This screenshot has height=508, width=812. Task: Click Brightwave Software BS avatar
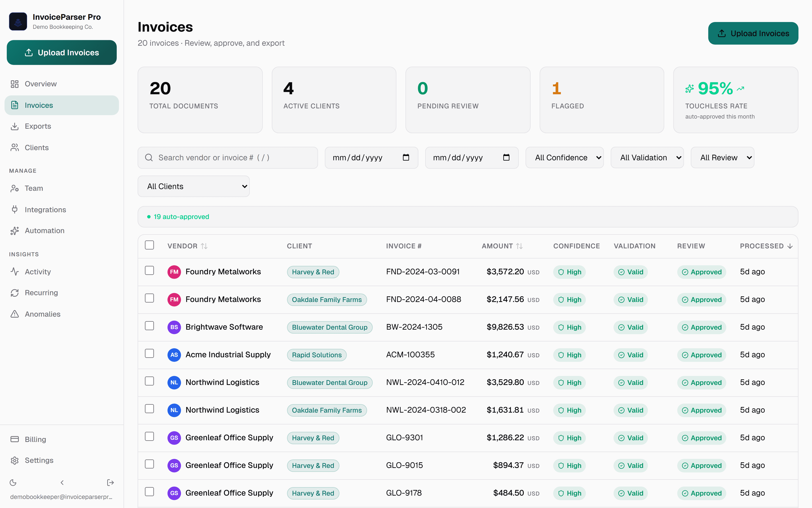tap(174, 327)
